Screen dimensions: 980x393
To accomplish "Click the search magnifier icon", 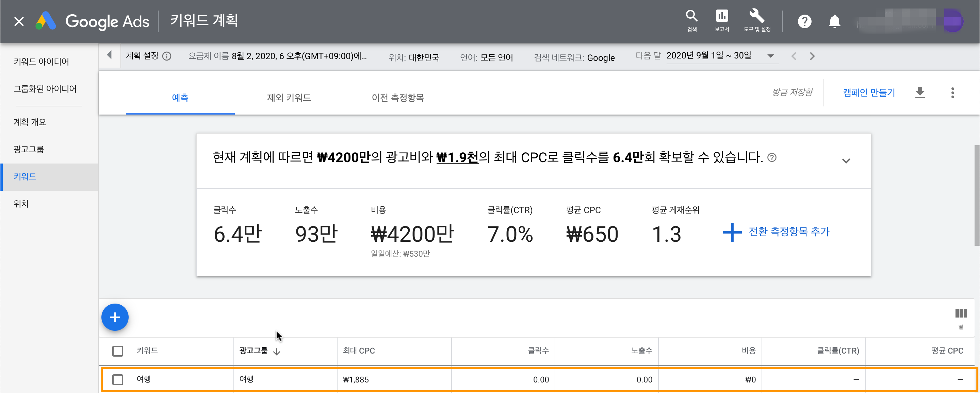I will pos(691,17).
